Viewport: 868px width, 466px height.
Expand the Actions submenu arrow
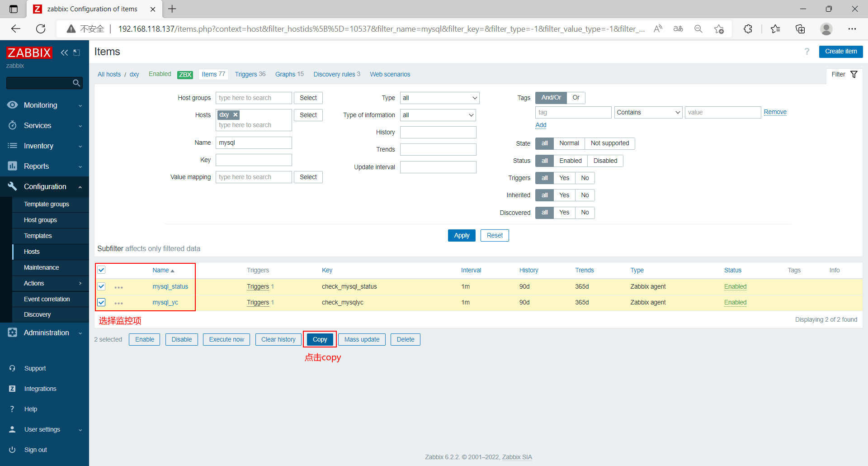point(80,283)
